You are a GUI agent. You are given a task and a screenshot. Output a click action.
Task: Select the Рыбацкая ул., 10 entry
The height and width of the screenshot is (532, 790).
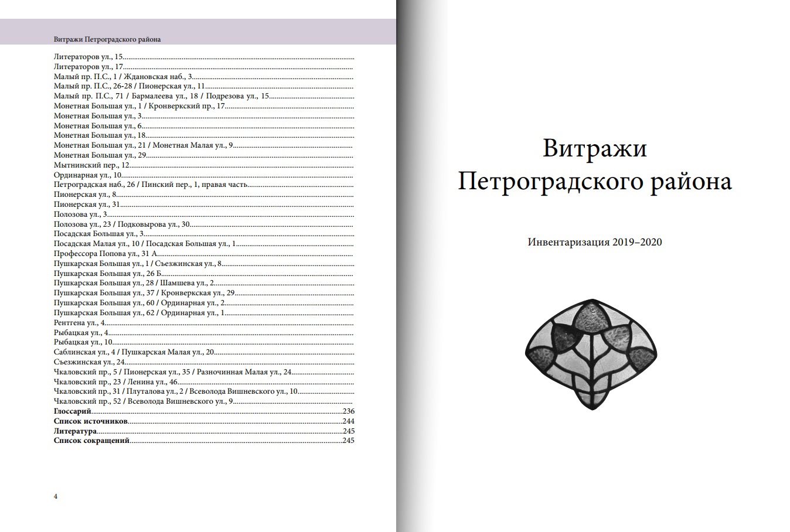pos(83,342)
